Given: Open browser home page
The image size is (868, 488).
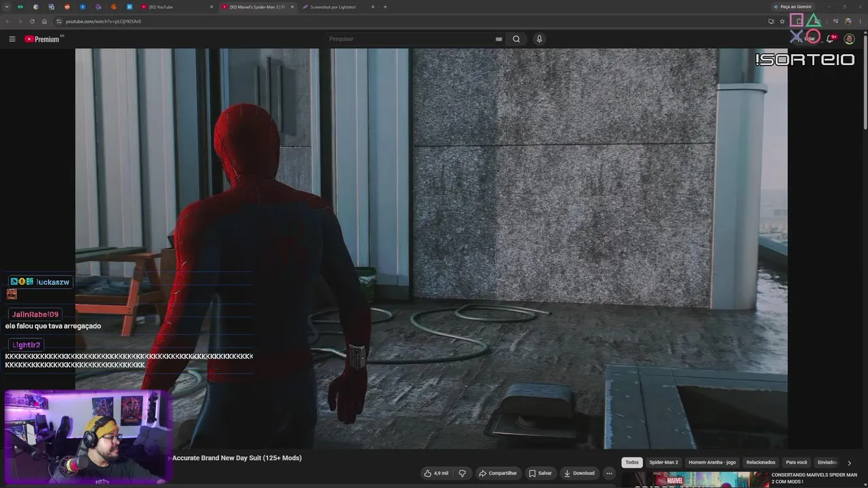Looking at the screenshot, I should 44,21.
